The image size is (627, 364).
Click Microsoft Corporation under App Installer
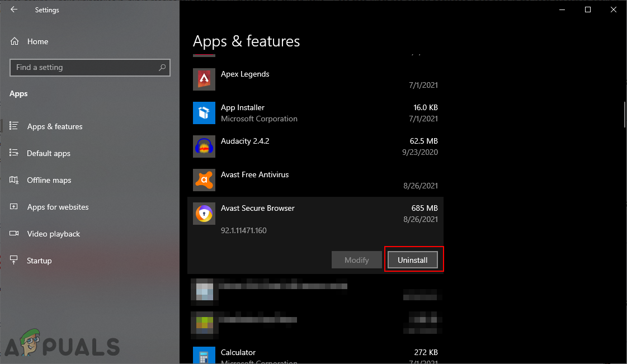pos(259,119)
